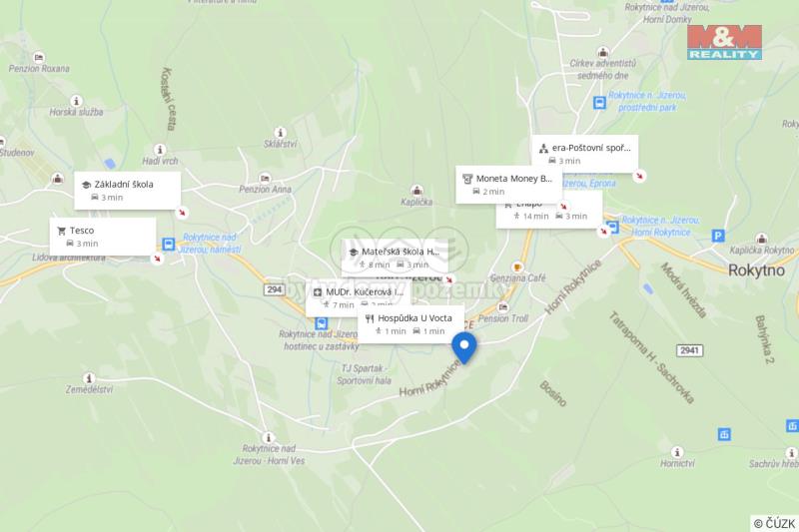Open the MUDr. Kučerová doctor card
Viewport: 799px width, 532px height.
click(359, 297)
